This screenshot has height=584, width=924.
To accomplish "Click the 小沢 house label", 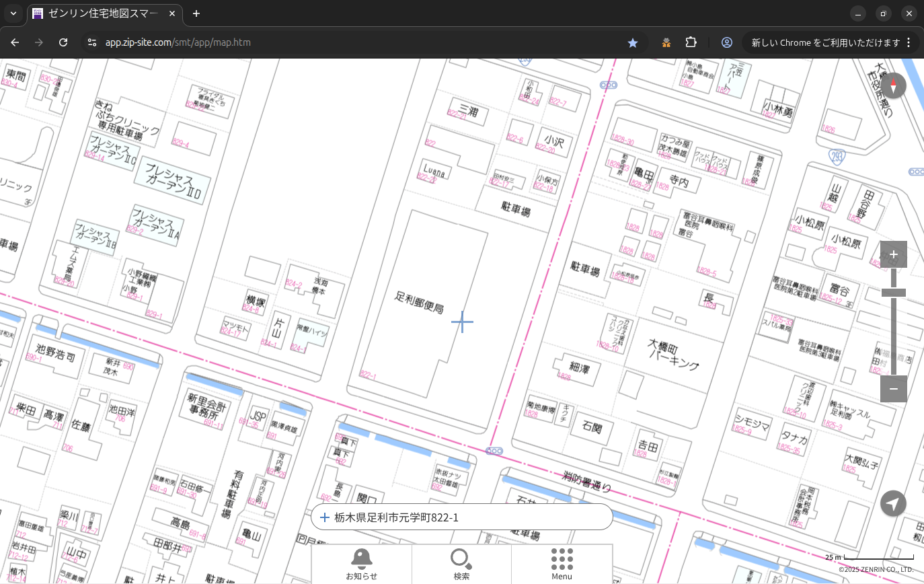I will click(x=553, y=141).
